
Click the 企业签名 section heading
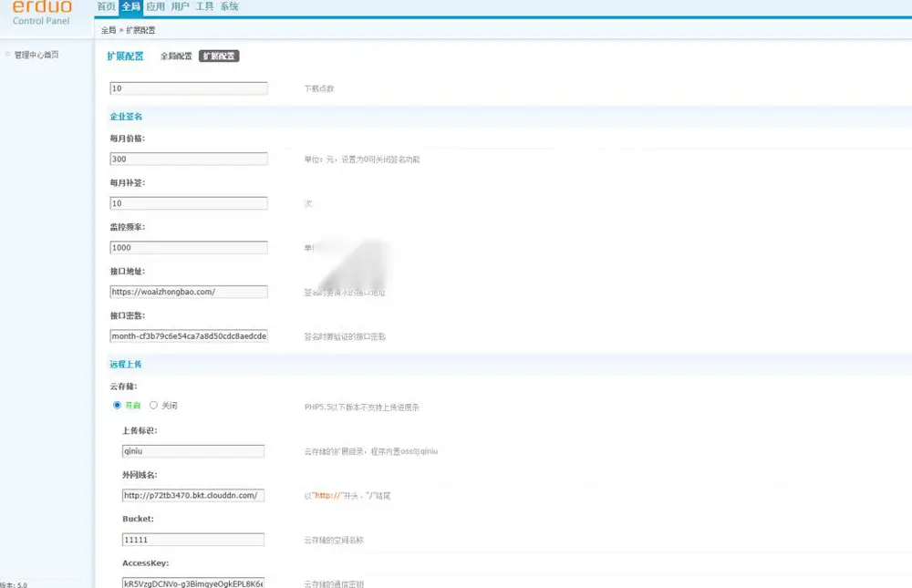(x=126, y=117)
